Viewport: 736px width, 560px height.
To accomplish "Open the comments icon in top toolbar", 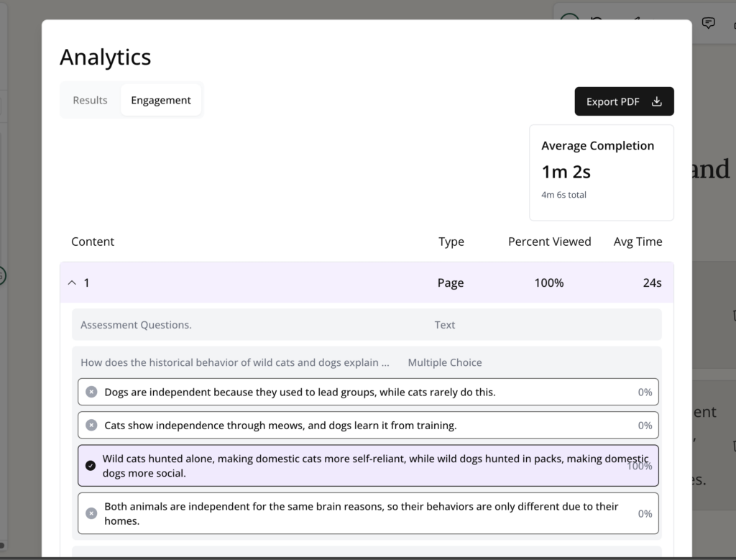I will pos(709,22).
